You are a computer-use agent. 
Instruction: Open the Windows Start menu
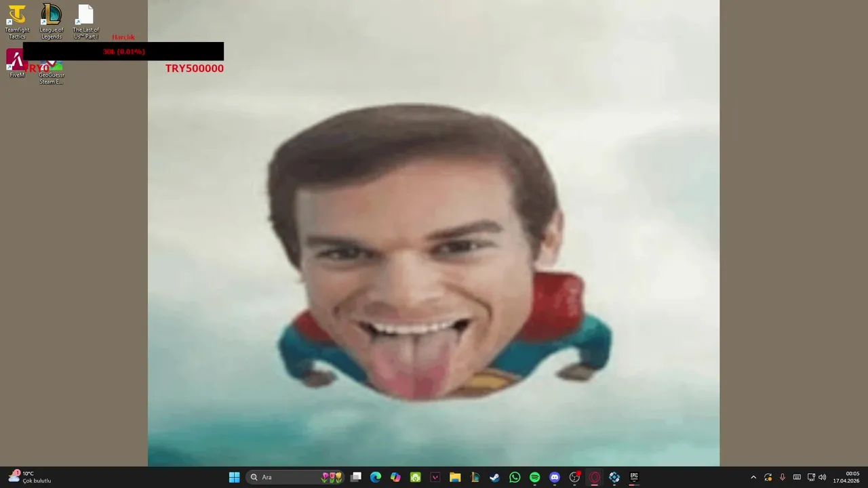tap(234, 477)
